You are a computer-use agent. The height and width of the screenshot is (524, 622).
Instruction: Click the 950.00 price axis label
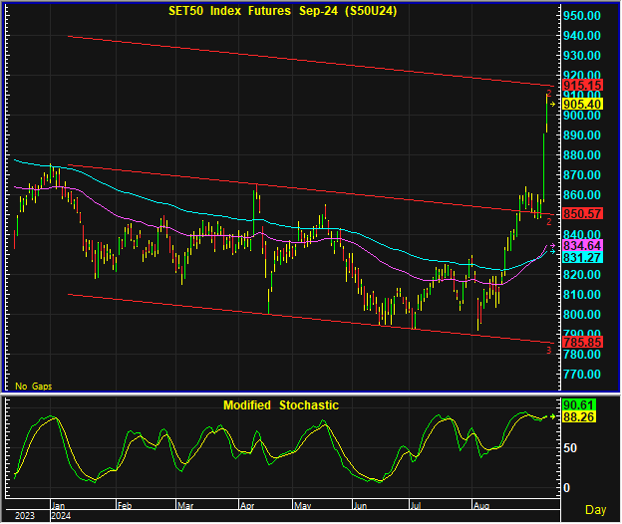click(582, 16)
